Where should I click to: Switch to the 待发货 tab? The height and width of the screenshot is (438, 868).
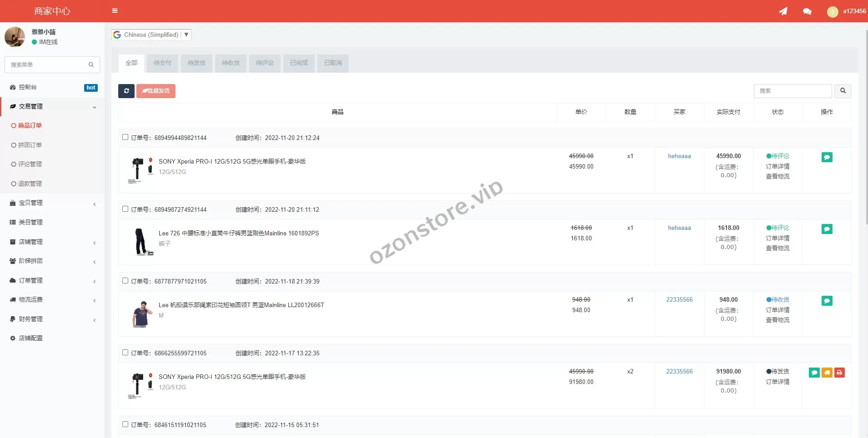tap(196, 63)
